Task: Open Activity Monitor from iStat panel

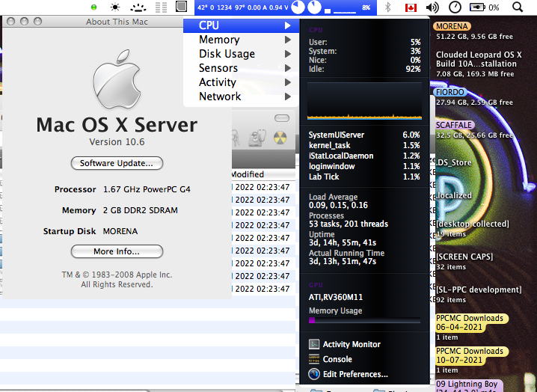Action: tap(345, 344)
